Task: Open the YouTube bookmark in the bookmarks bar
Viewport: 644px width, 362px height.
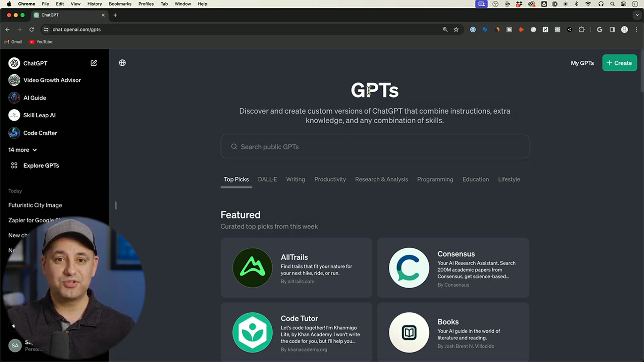Action: [41, 42]
